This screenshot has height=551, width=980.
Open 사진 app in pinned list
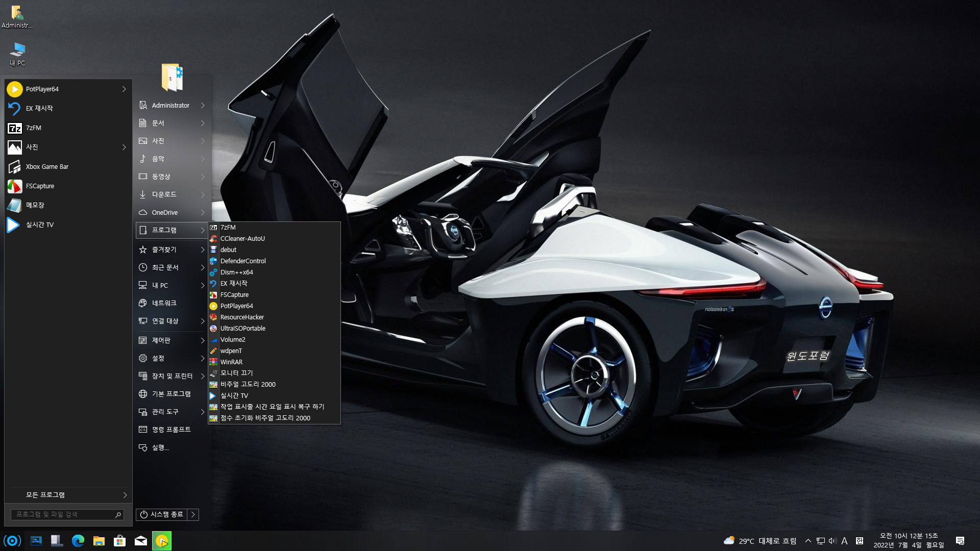pyautogui.click(x=67, y=147)
